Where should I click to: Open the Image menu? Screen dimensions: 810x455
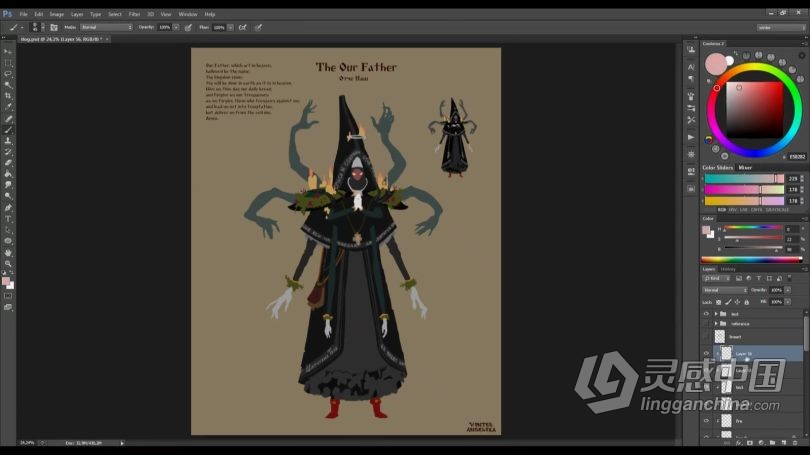click(x=56, y=14)
